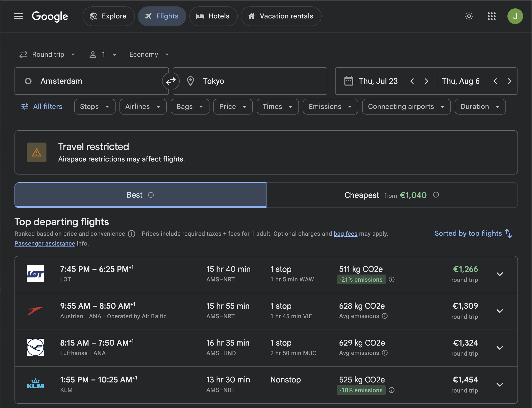Show info about Cheapest option

[436, 195]
